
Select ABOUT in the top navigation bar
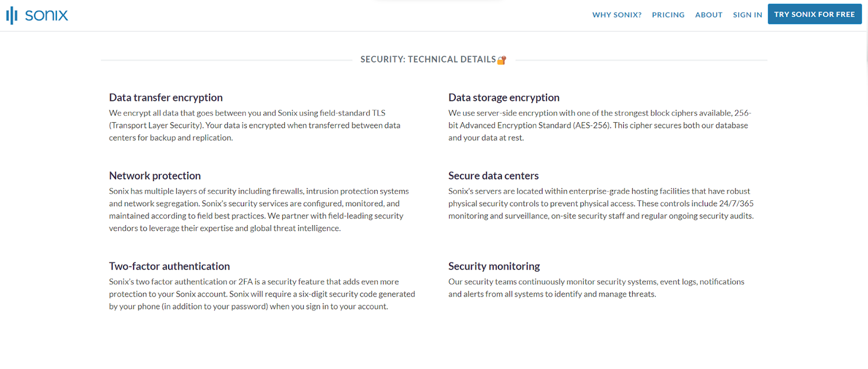[709, 15]
